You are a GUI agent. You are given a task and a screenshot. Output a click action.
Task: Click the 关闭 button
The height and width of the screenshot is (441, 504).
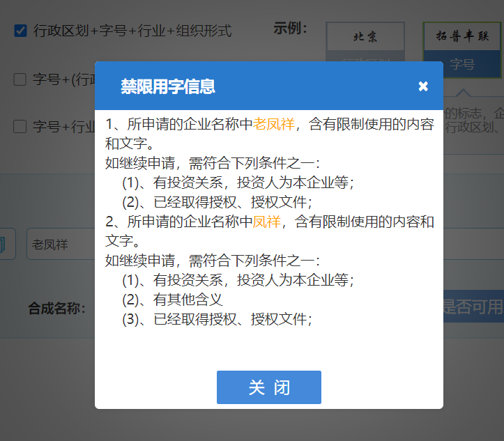(268, 387)
